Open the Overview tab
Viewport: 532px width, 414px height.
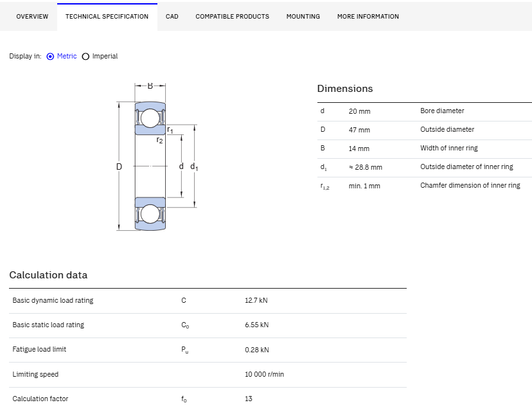click(x=32, y=17)
